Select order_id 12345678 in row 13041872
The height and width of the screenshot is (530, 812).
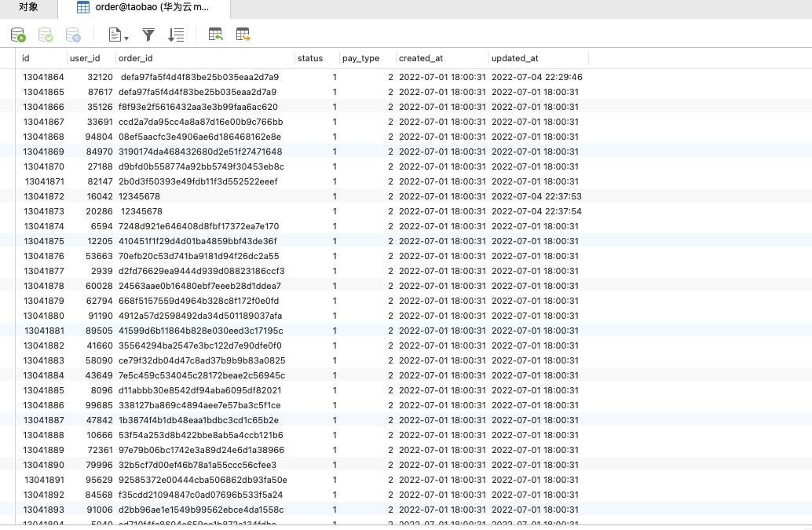click(x=139, y=196)
